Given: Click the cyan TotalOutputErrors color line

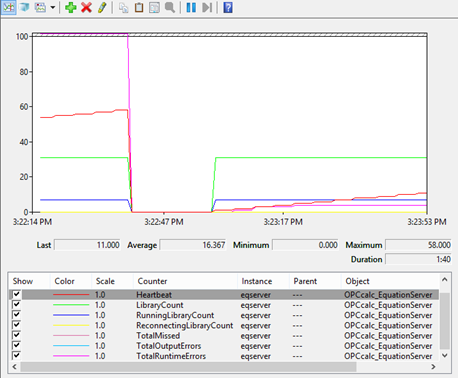Looking at the screenshot, I should pyautogui.click(x=71, y=346).
